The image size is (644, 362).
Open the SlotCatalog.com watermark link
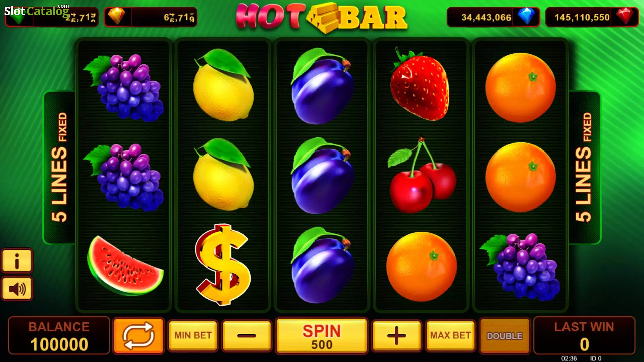[37, 11]
